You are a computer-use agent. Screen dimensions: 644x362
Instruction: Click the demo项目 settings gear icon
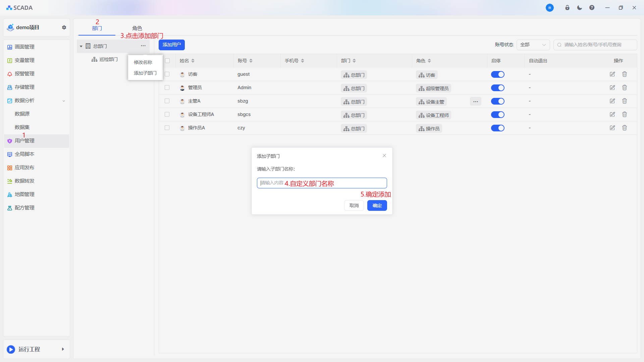(64, 27)
